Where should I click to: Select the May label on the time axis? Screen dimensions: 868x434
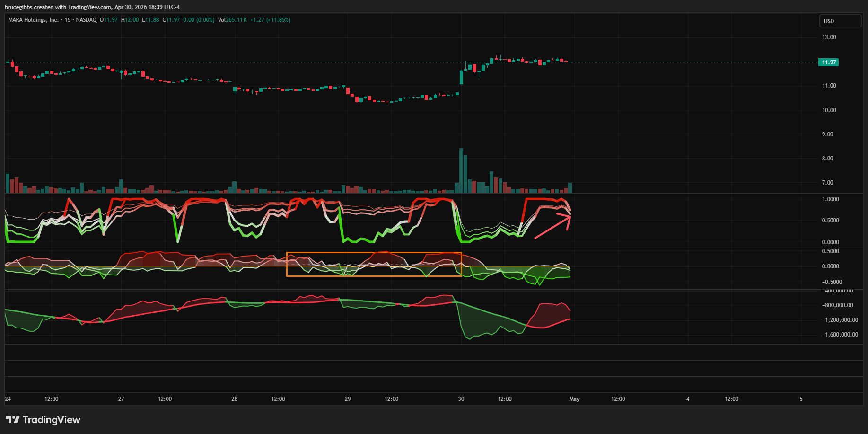(574, 399)
